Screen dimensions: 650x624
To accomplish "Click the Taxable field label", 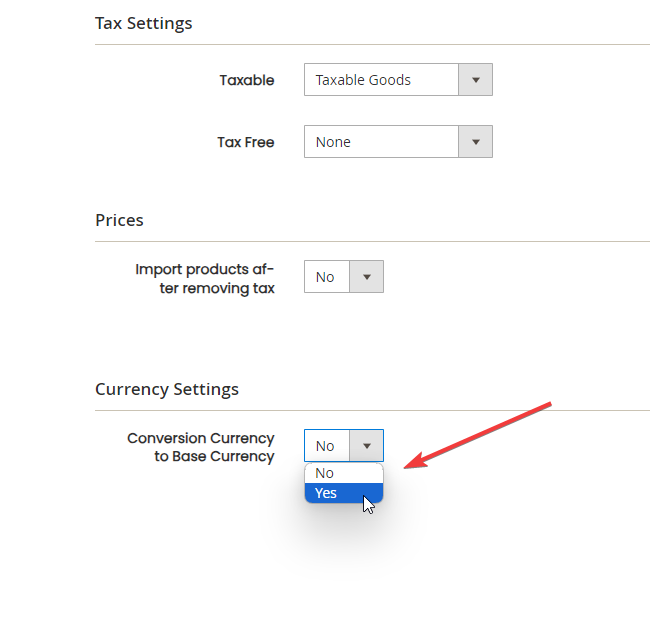I will [247, 80].
